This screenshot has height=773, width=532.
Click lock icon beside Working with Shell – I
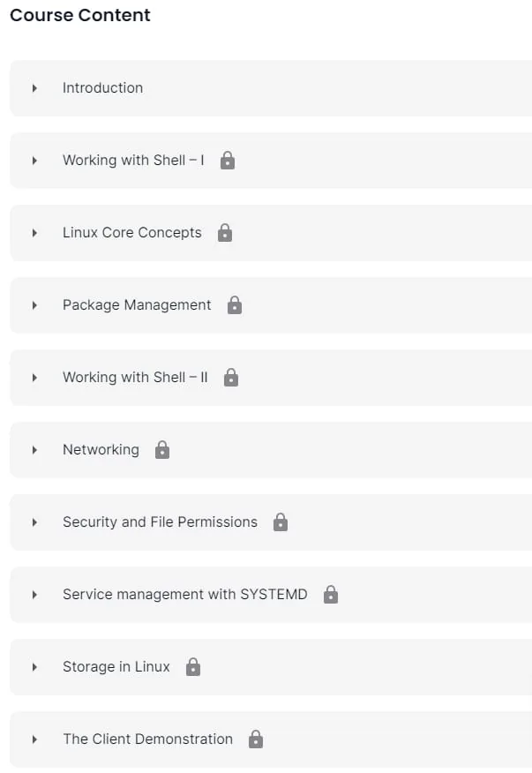coord(228,161)
